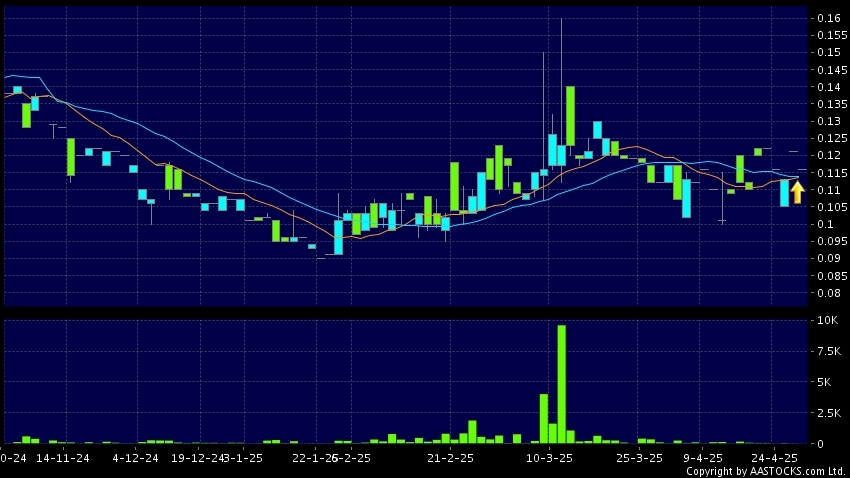Screen dimensions: 850x478
Task: Click the last cyan candlestick near 24-4-25
Action: (784, 193)
